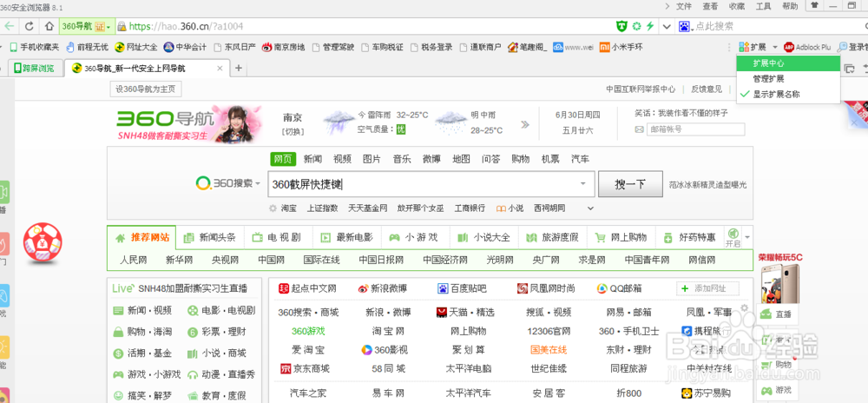Viewport: 868px width, 403px height.
Task: Click the 反馈意见 link
Action: (x=707, y=89)
